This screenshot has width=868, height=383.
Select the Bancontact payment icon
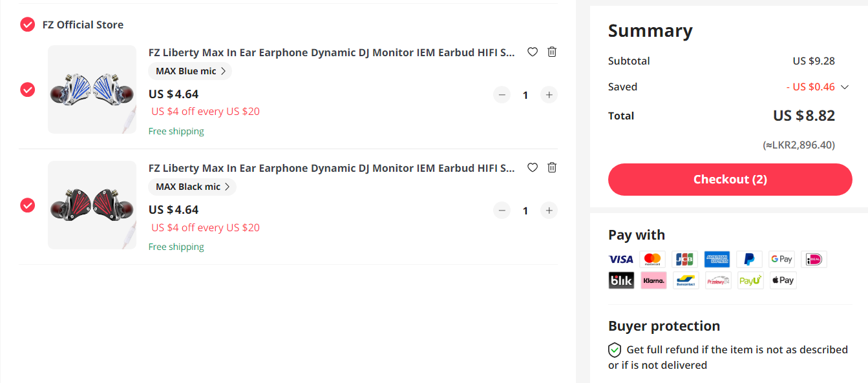pos(685,280)
